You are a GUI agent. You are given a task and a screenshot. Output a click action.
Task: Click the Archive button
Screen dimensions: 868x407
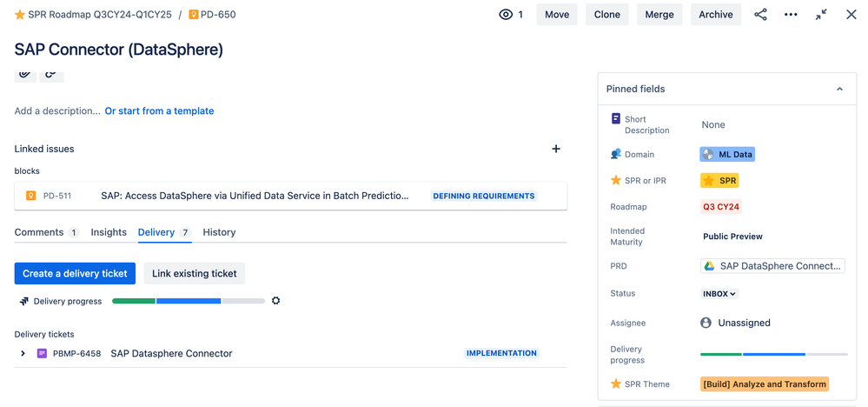click(x=716, y=15)
